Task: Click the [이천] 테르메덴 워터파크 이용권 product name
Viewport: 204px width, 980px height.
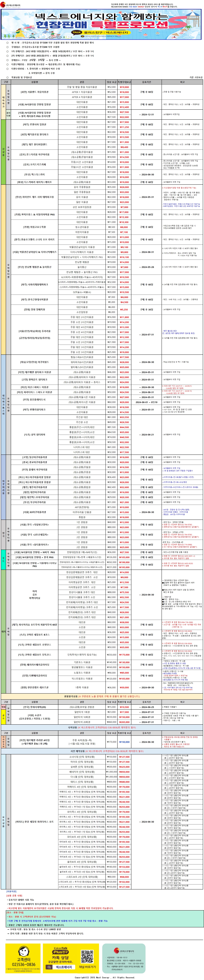Action: tap(35, 372)
